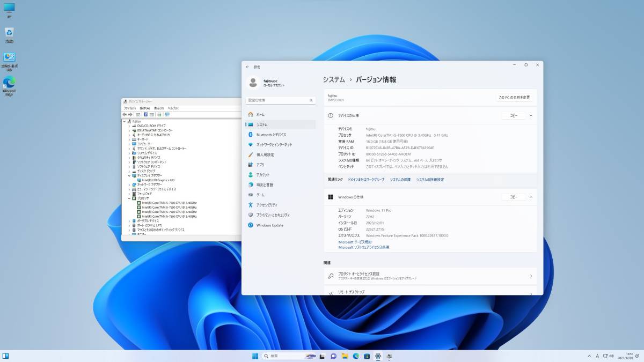644x362 pixels.
Task: Click the Settings gear on taskbar
Action: click(378, 356)
